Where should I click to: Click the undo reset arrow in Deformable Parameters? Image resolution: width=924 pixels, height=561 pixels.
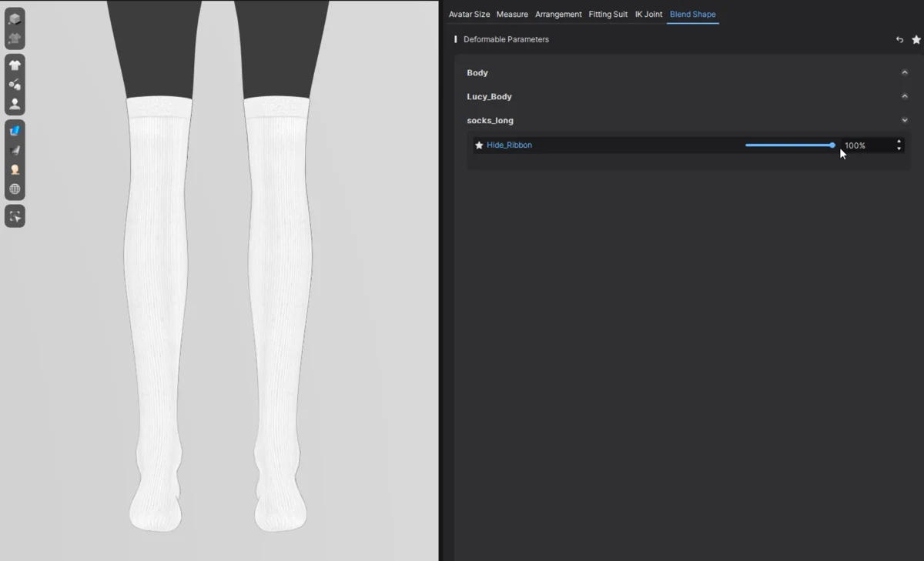click(899, 39)
